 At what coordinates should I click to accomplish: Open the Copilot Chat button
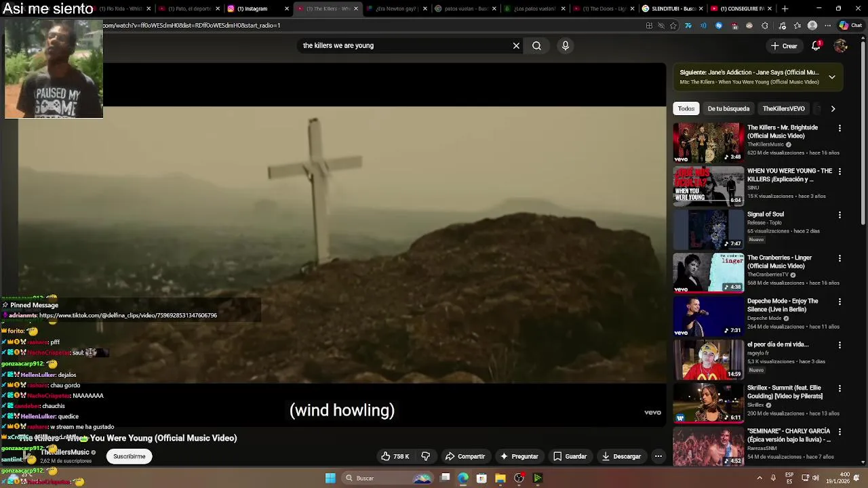pyautogui.click(x=850, y=26)
